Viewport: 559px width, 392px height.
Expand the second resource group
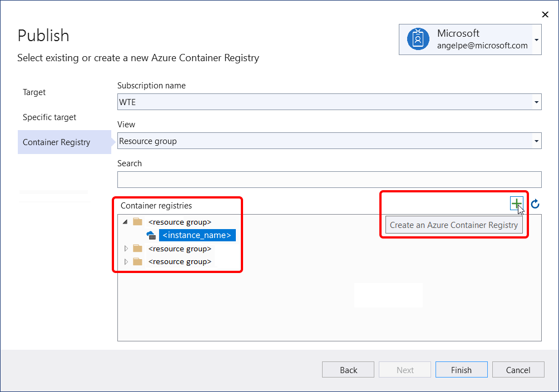(125, 249)
